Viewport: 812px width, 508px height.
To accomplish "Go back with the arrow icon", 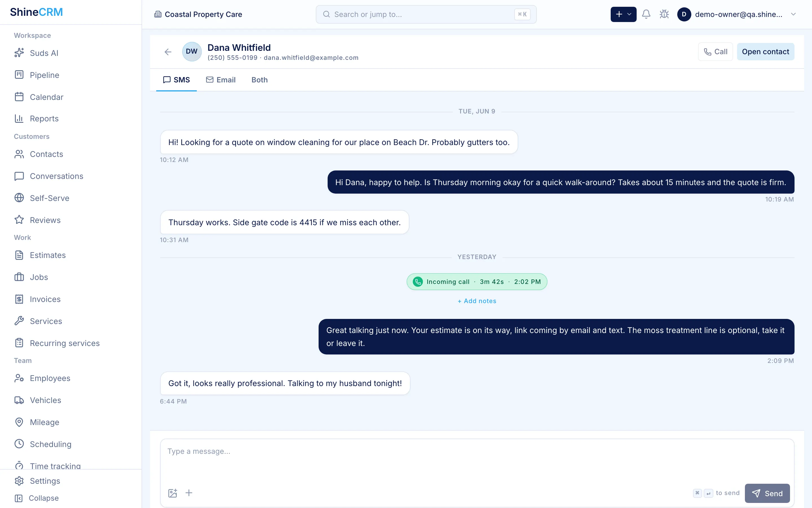I will 168,52.
